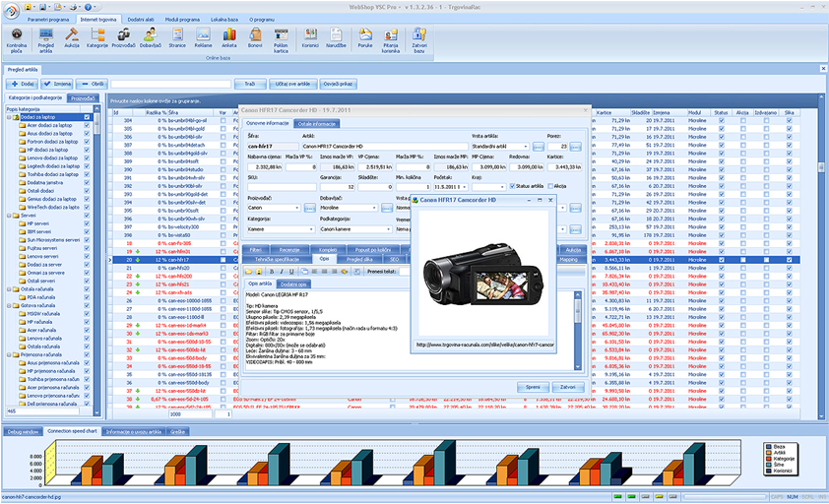Screen dimensions: 829x504
Task: Open Kontrolna ploča from the ribbon
Action: [17, 40]
